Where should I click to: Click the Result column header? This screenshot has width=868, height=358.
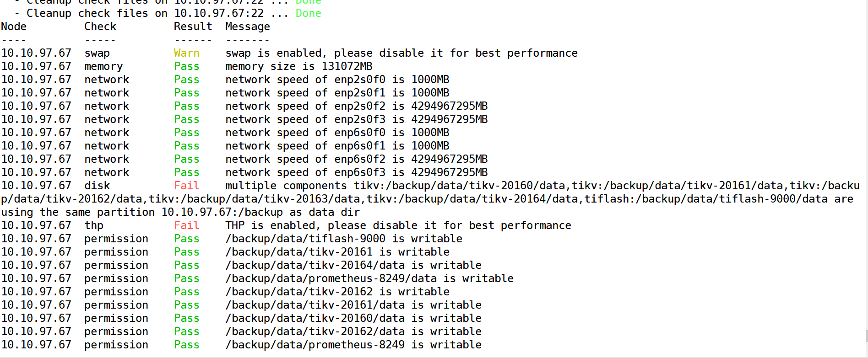(x=193, y=27)
